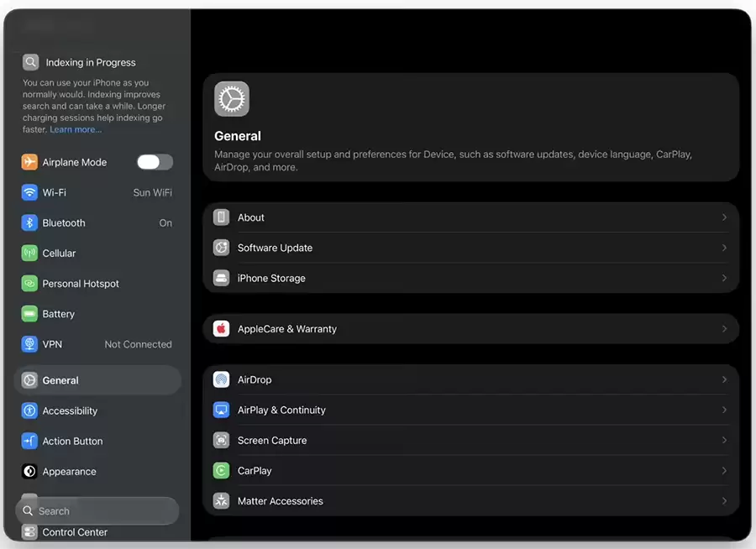Click the Cellular antenna icon
This screenshot has width=756, height=549.
29,253
